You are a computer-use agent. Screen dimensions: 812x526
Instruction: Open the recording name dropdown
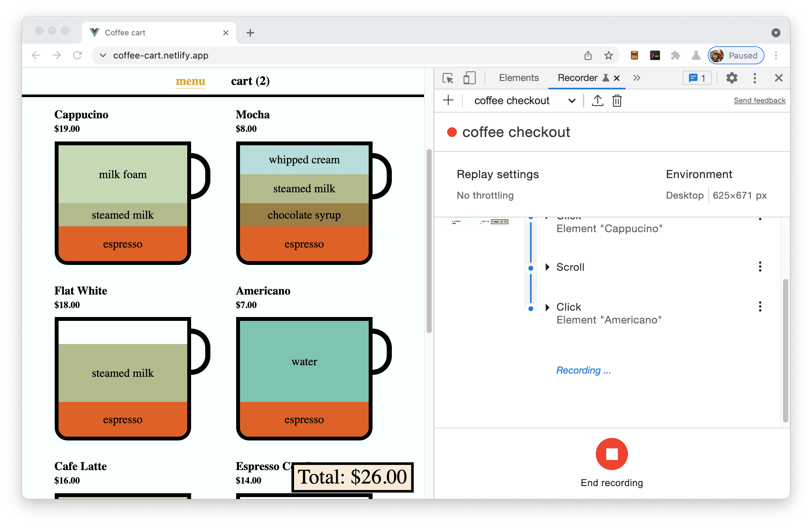click(571, 101)
